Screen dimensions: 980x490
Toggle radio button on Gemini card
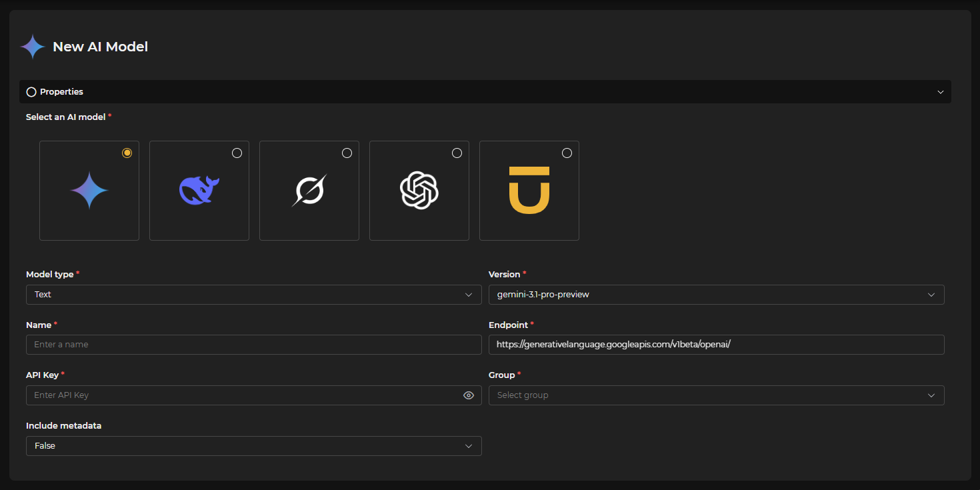[127, 153]
